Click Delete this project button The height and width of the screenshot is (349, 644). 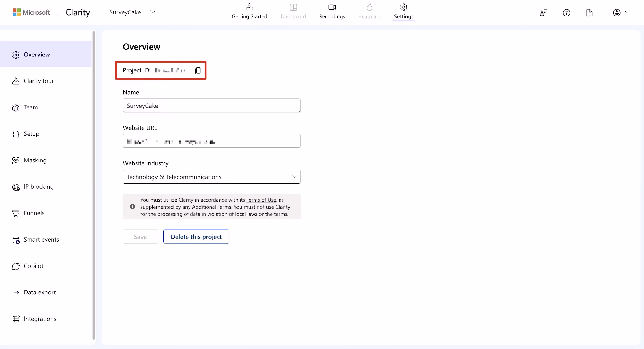pos(196,237)
